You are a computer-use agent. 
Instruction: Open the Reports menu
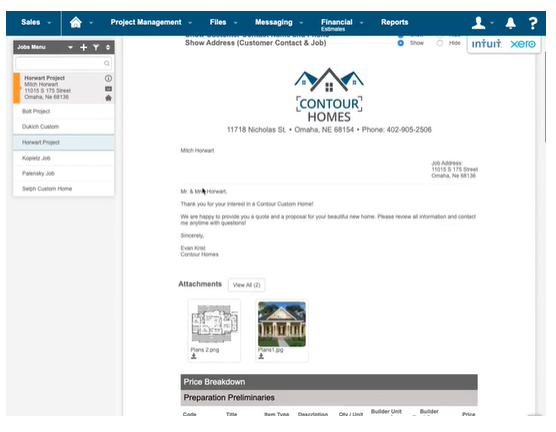394,22
